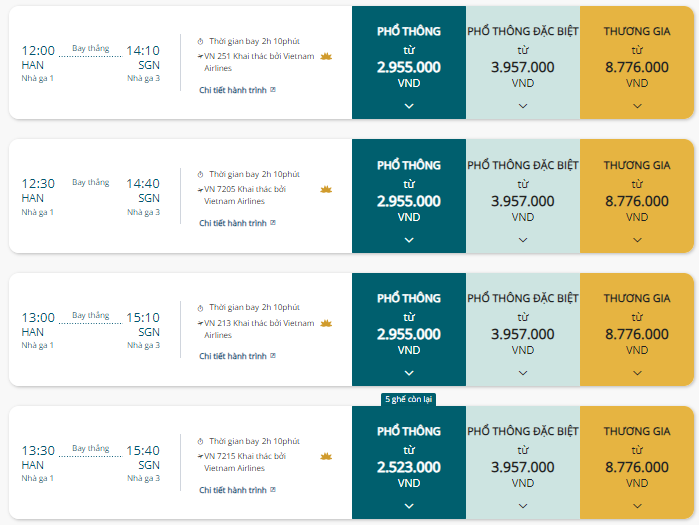The height and width of the screenshot is (525, 699).
Task: Click external link icon for 13:00 flight details
Action: (273, 356)
